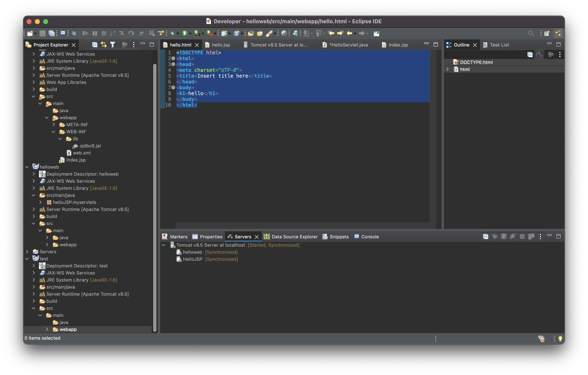Viewport: 588px width, 375px height.
Task: Click the Search magnifier icon in the toolbar
Action: (x=531, y=33)
